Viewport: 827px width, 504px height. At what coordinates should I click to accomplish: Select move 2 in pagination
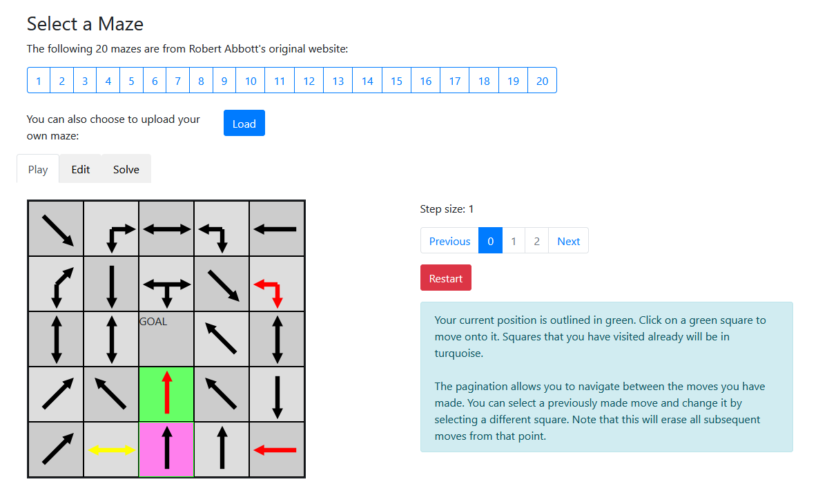(x=536, y=241)
